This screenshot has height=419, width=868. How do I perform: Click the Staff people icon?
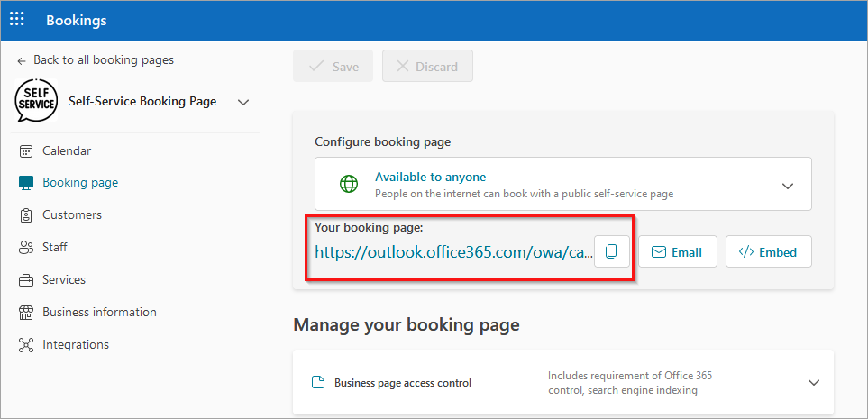point(26,248)
